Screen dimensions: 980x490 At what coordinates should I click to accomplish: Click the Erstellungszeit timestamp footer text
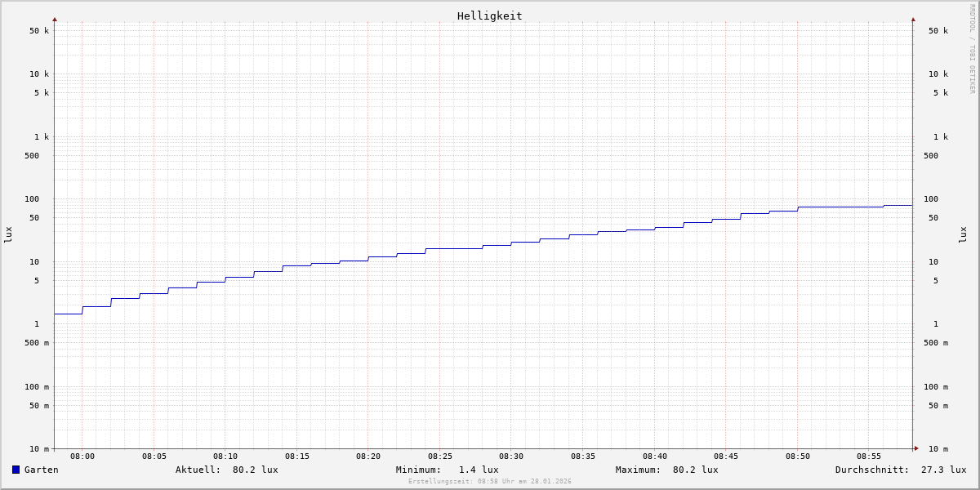click(490, 482)
